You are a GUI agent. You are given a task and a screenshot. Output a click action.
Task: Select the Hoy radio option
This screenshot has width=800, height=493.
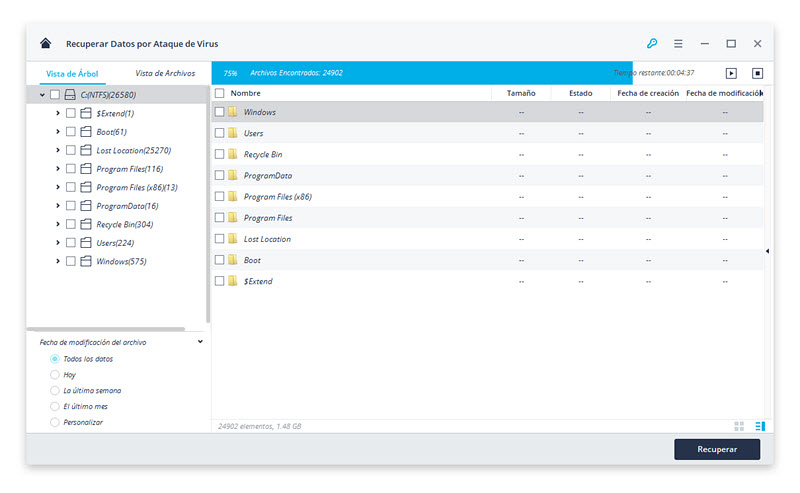tap(55, 375)
